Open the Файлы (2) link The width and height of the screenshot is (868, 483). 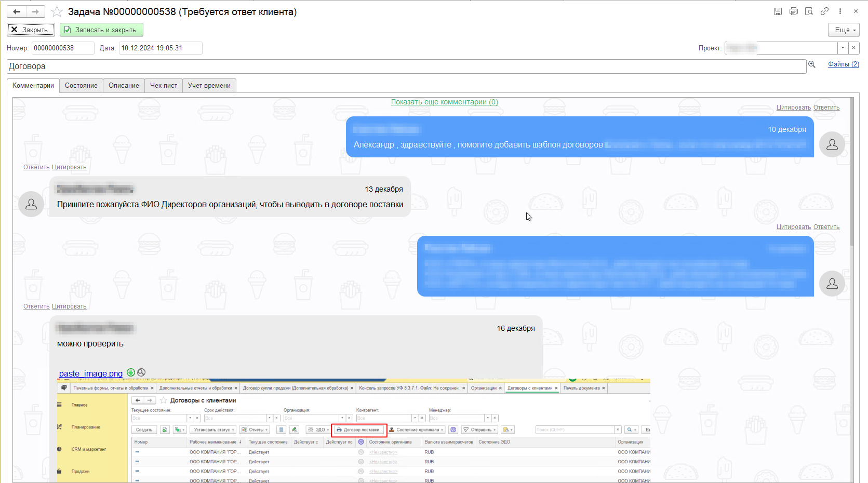pos(844,64)
